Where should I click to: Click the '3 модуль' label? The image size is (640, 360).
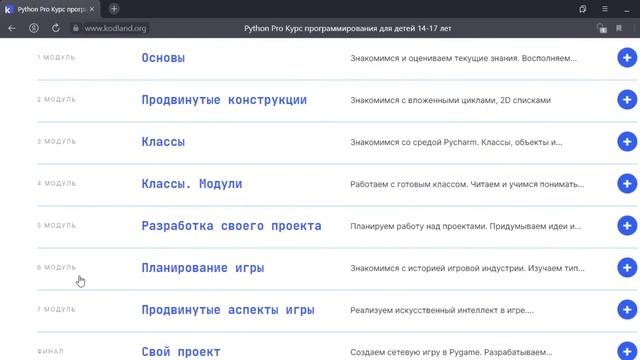[57, 142]
